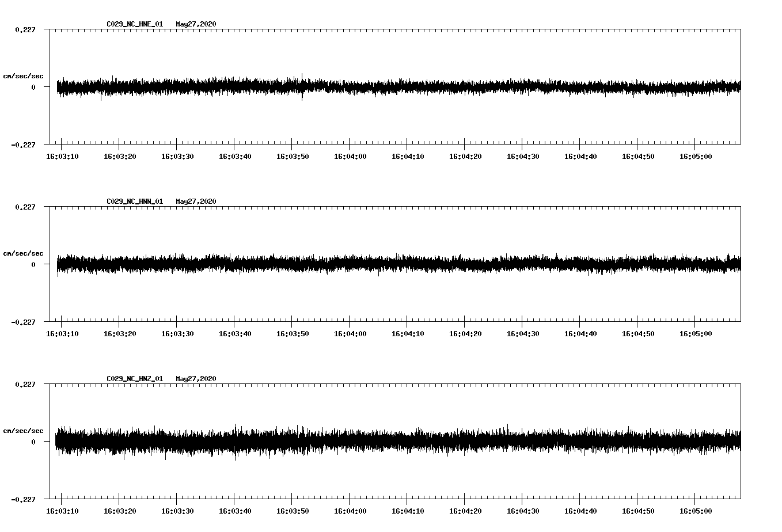Select the 16:04:40 time label under HNN plot

[580, 333]
